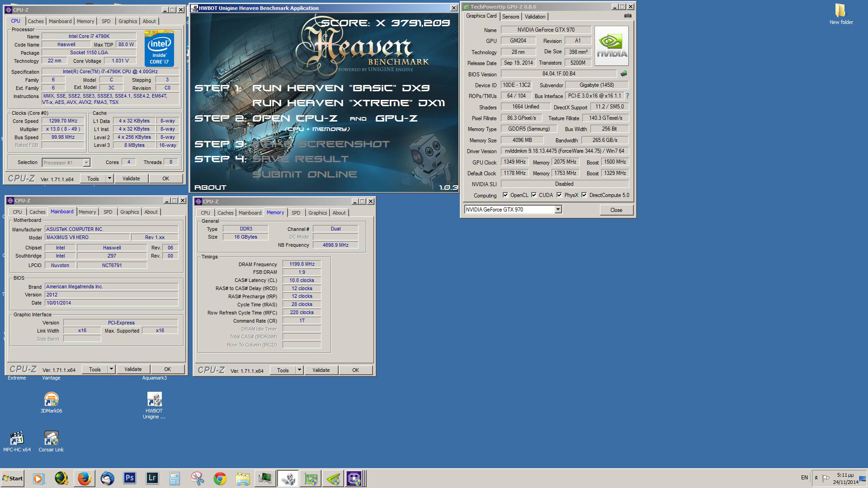Click the Intel Core i7 logo in CPU-Z
The height and width of the screenshot is (488, 868).
pos(159,48)
